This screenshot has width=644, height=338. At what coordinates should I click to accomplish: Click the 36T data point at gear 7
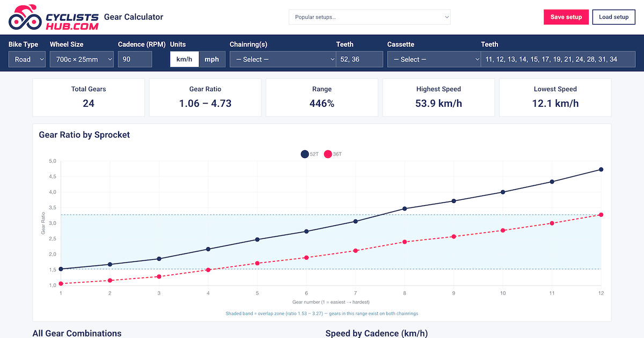pyautogui.click(x=356, y=251)
